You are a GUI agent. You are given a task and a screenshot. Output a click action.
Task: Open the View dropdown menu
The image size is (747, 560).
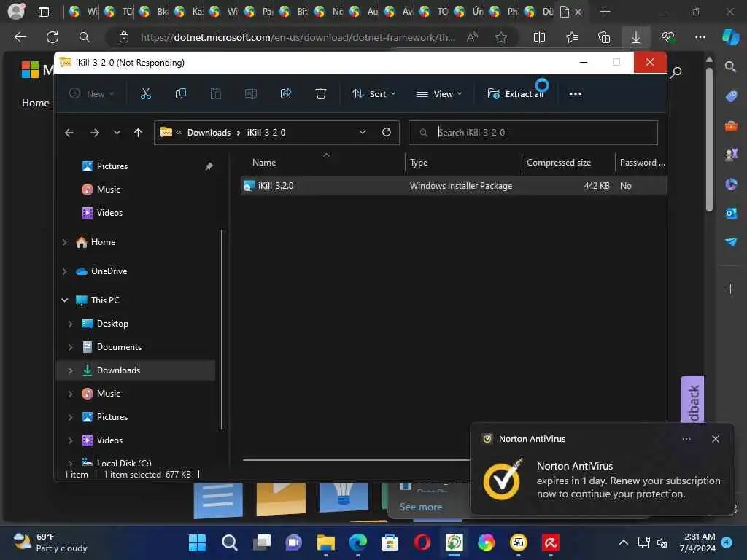click(438, 94)
